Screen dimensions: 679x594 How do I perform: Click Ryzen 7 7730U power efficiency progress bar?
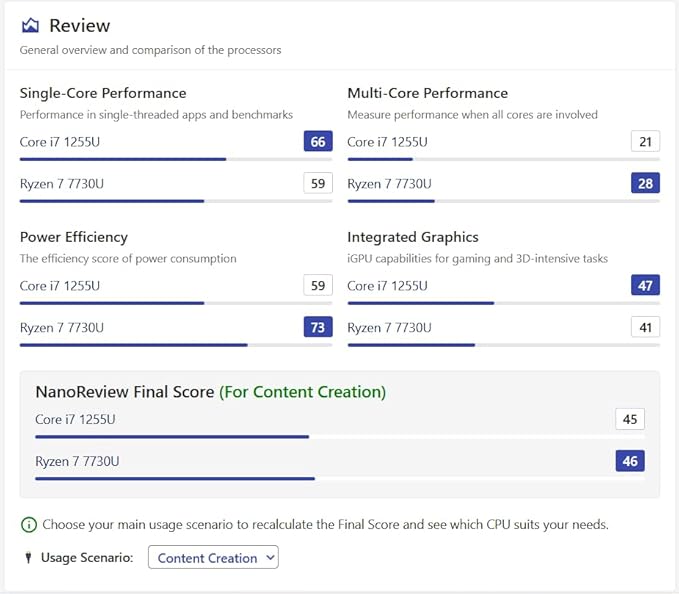(x=176, y=345)
